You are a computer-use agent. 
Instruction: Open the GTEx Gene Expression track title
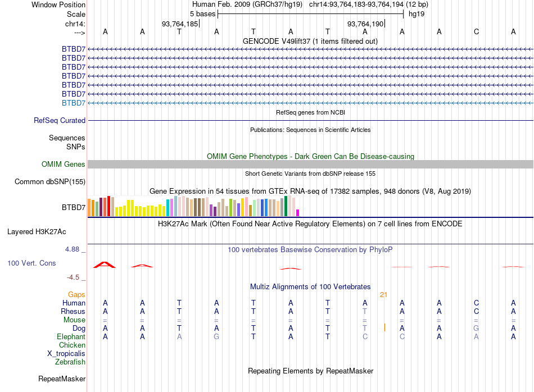310,192
